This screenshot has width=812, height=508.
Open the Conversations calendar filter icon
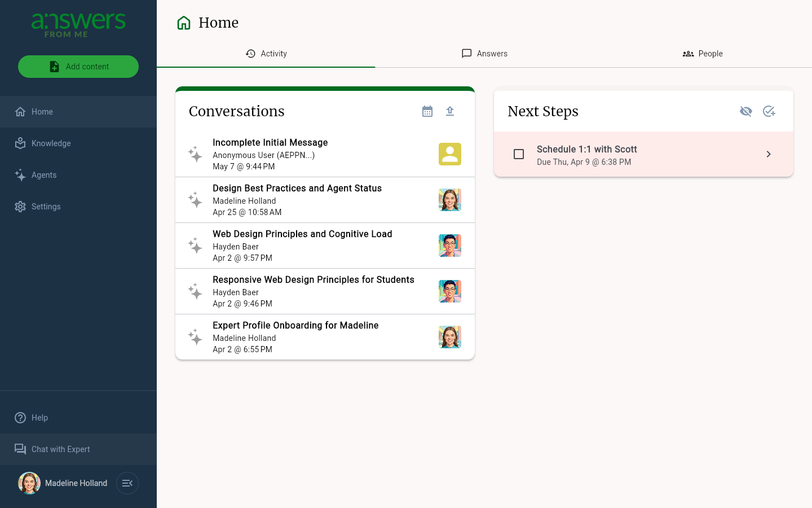pos(427,111)
